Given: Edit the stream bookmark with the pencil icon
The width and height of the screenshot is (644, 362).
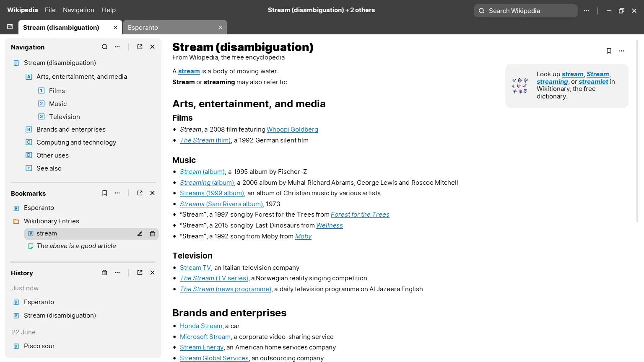Looking at the screenshot, I should click(140, 233).
